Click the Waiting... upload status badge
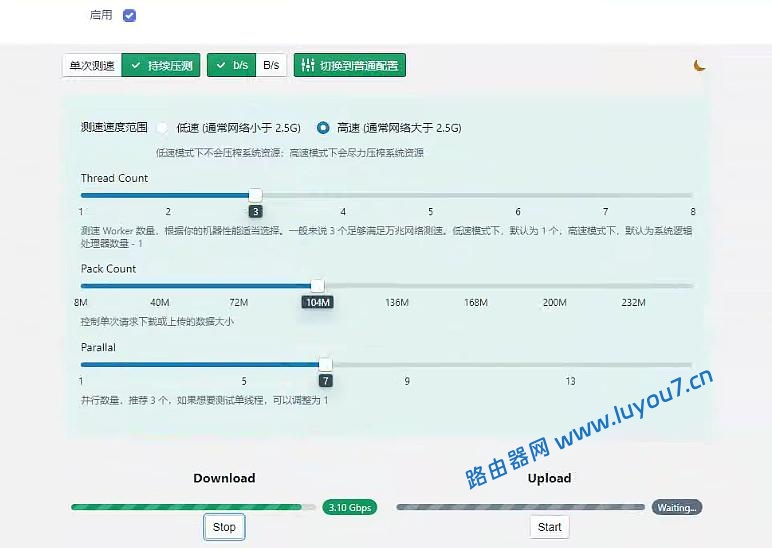The image size is (772, 548). tap(676, 507)
